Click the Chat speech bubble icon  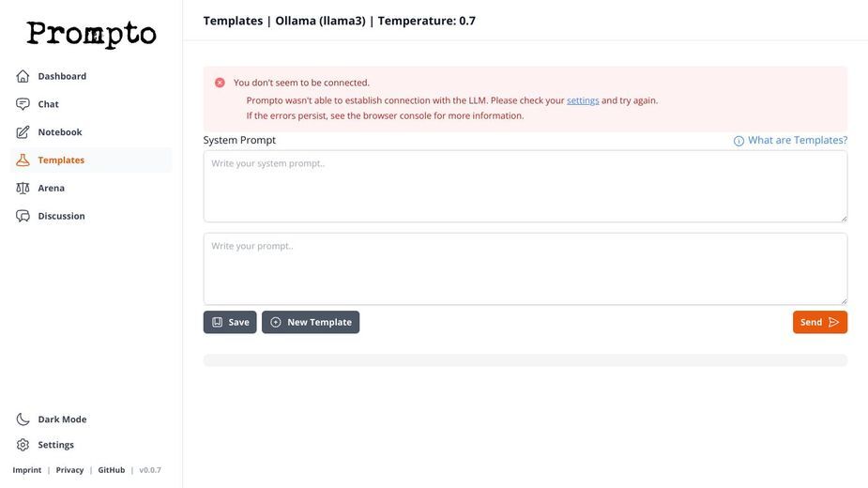[x=23, y=104]
